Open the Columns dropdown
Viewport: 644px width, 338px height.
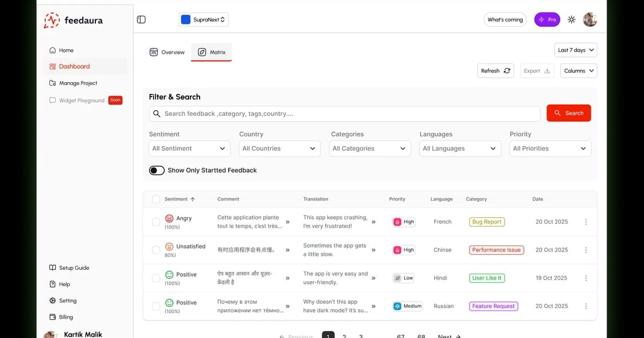pyautogui.click(x=579, y=71)
